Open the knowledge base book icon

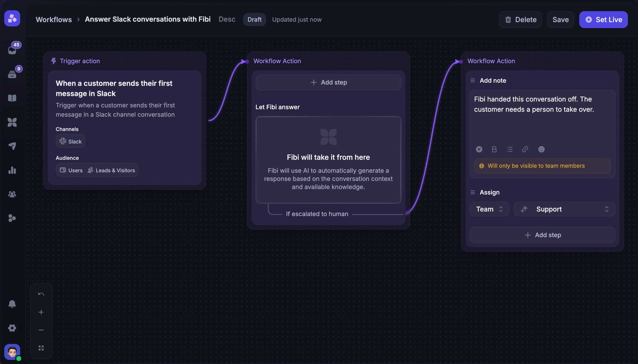click(x=12, y=98)
